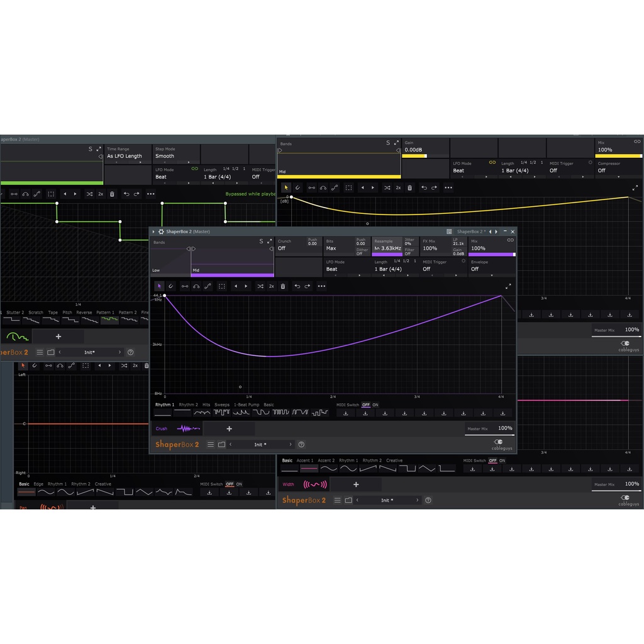Open the preset folder icon beside Init *
This screenshot has width=644, height=644.
(x=222, y=445)
